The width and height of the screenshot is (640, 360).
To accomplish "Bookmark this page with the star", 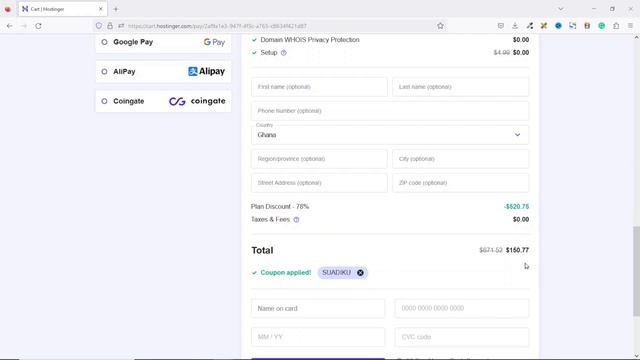I will click(440, 26).
